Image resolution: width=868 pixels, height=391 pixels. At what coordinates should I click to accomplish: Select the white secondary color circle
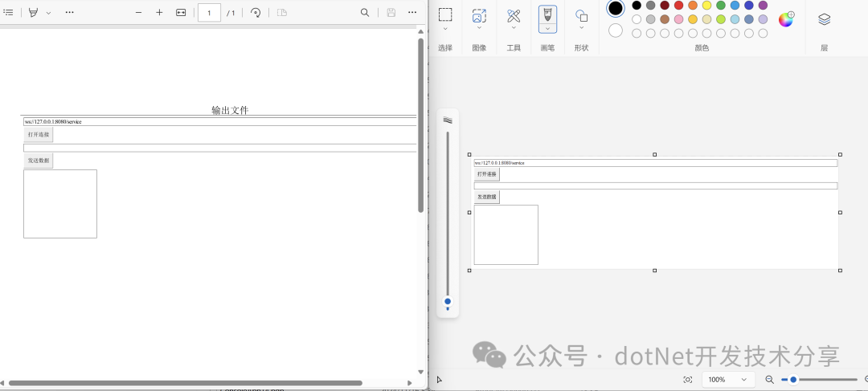pyautogui.click(x=616, y=31)
